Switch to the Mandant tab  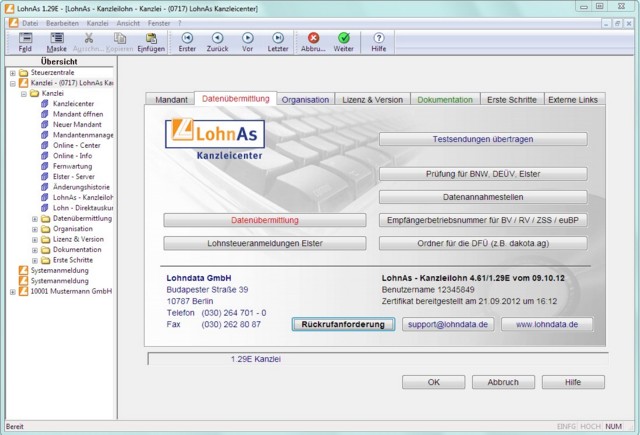click(171, 100)
